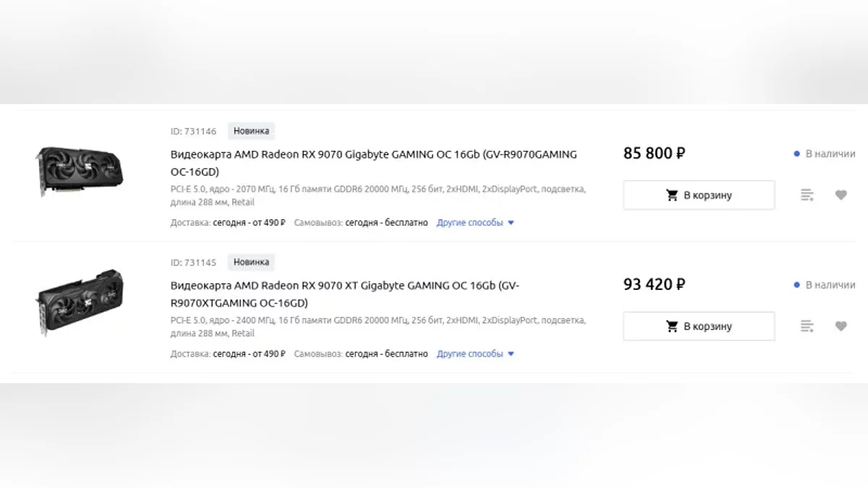Add RX 9070 XT to compare list icon
868x488 pixels.
pyautogui.click(x=807, y=326)
